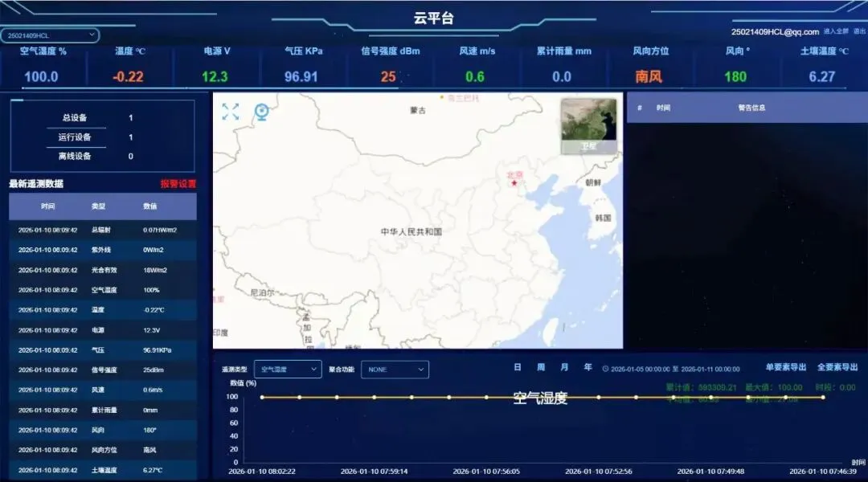Select the 风向方位 row in telemetry table
The width and height of the screenshot is (868, 482).
pos(102,450)
